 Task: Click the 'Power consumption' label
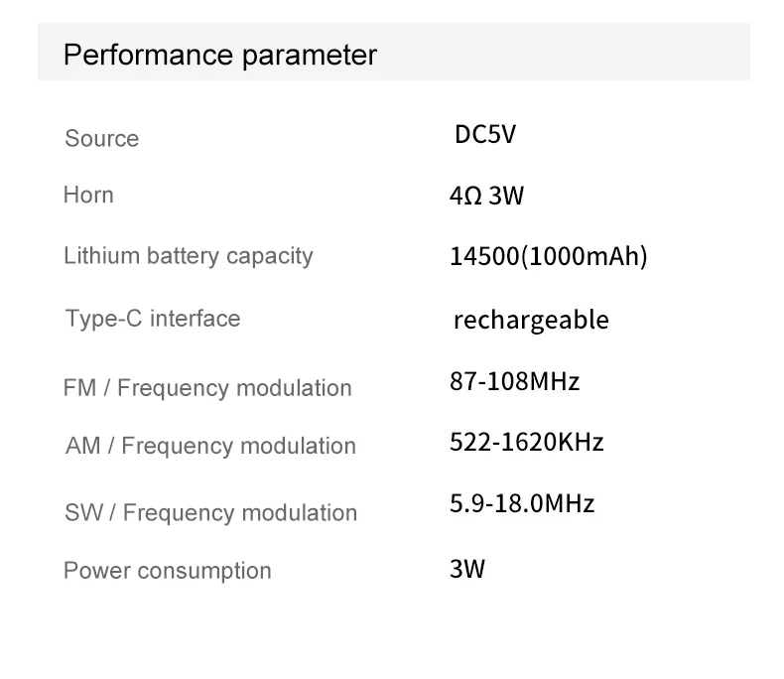pyautogui.click(x=167, y=571)
